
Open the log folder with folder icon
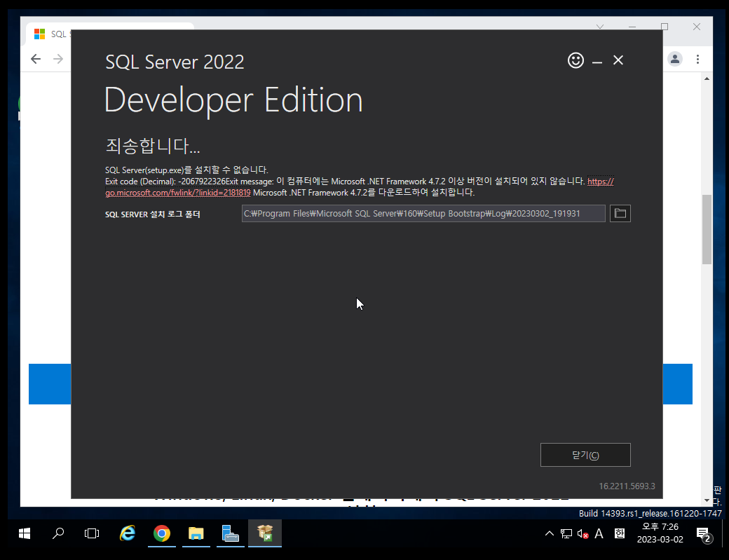point(620,214)
